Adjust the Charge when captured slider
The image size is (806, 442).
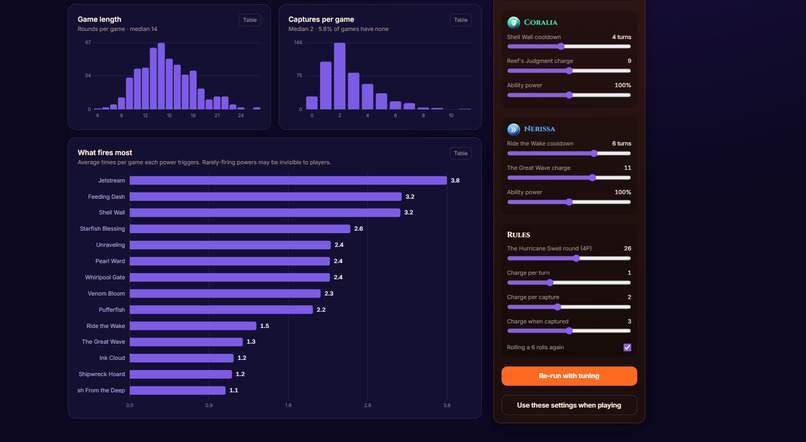pos(569,330)
